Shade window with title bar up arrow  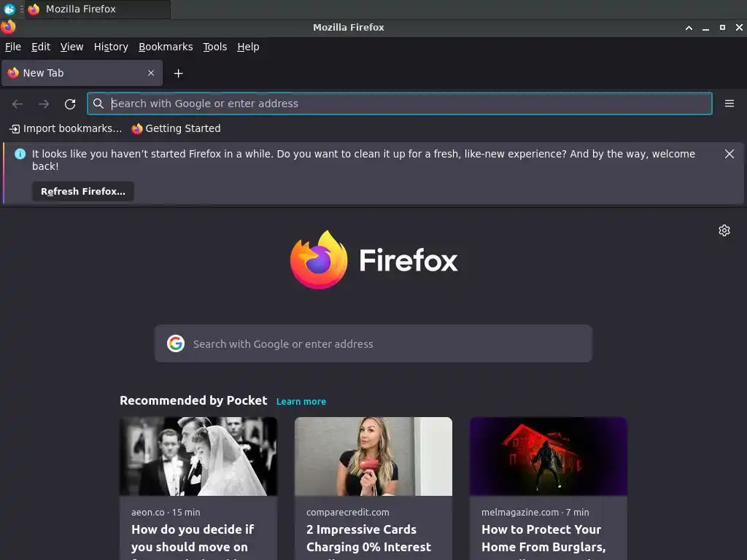689,28
